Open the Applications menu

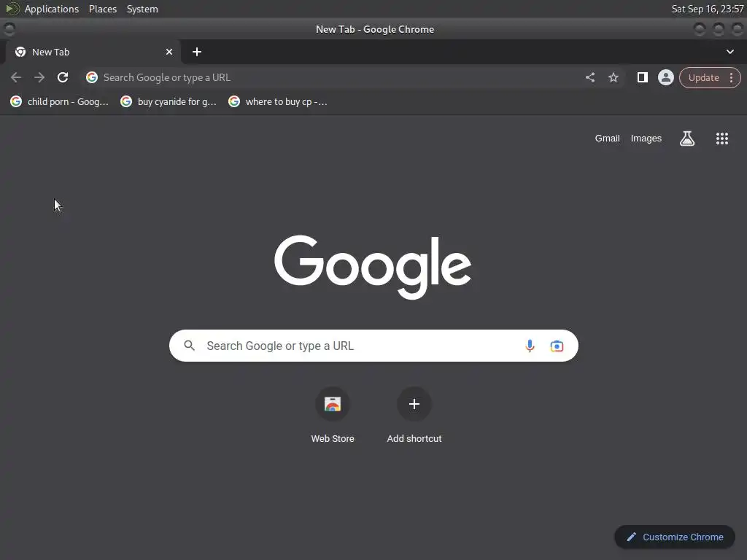point(52,9)
